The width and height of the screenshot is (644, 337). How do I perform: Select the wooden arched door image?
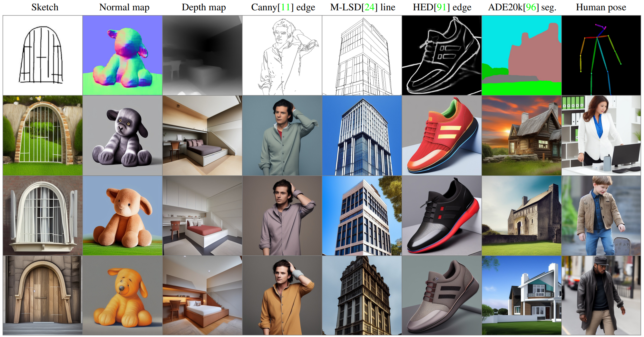(43, 295)
